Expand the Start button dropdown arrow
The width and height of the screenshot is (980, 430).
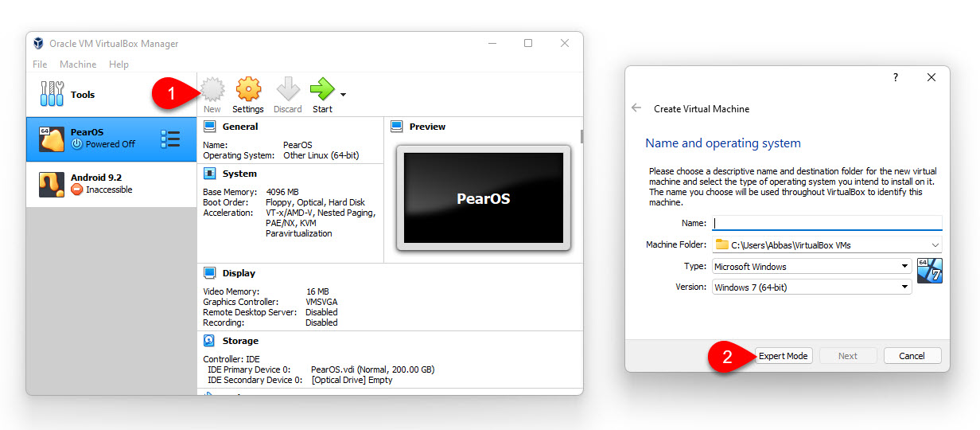pos(343,94)
